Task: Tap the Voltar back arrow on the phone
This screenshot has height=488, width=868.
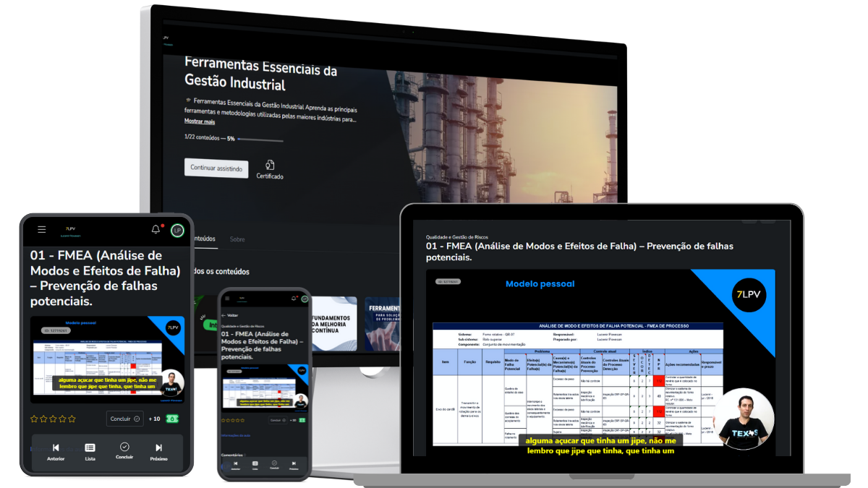Action: (x=224, y=315)
